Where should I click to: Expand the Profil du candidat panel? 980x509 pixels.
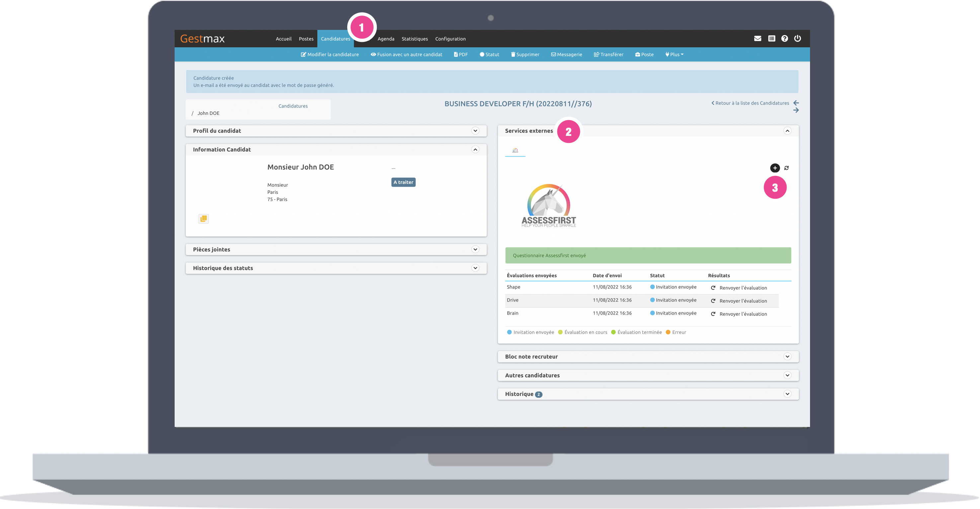coord(475,131)
